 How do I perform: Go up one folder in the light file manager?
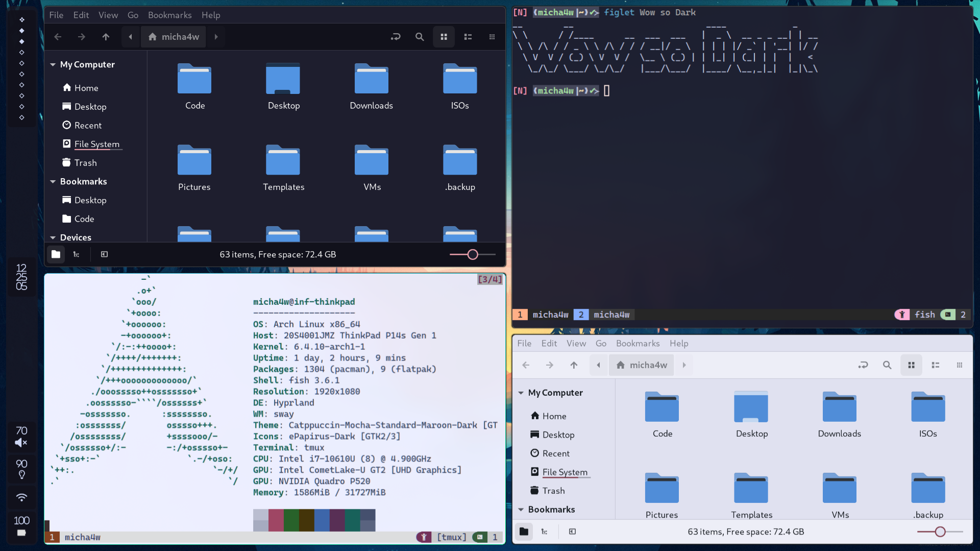pyautogui.click(x=574, y=365)
